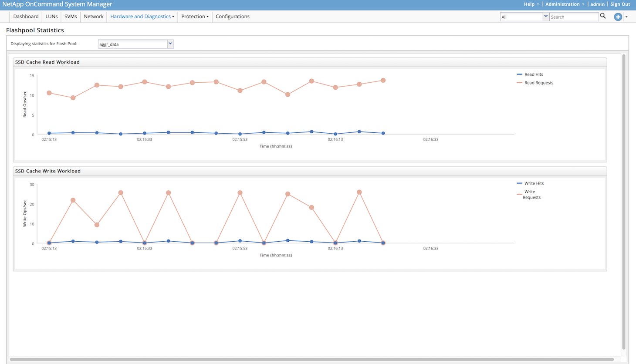Open the Configurations tab
Viewport: 636px width, 364px height.
[x=233, y=17]
